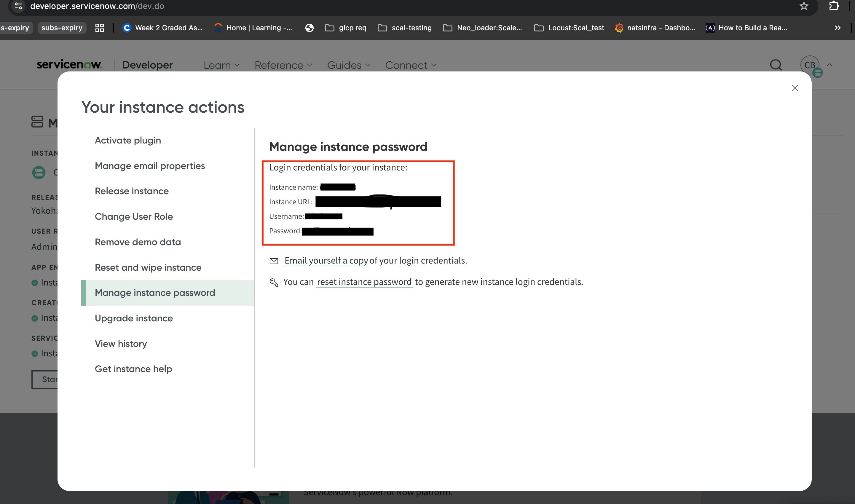Open the natsinfra Dashboard Grafana bookmark
855x504 pixels.
point(655,28)
